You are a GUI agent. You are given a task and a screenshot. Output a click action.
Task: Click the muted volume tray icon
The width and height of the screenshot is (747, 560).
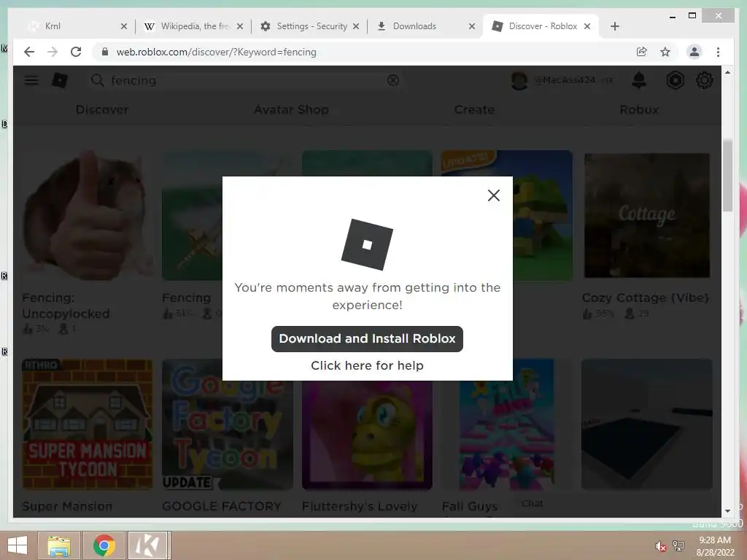pos(660,546)
